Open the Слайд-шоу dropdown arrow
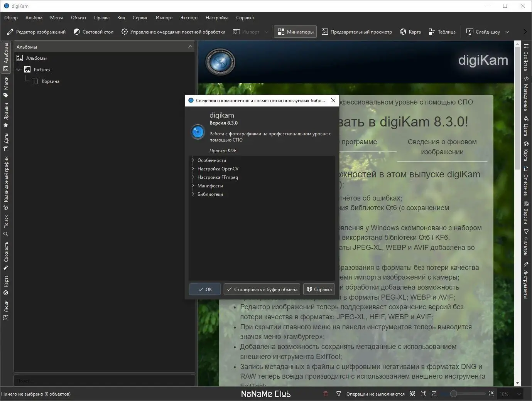The width and height of the screenshot is (532, 401). (x=507, y=32)
